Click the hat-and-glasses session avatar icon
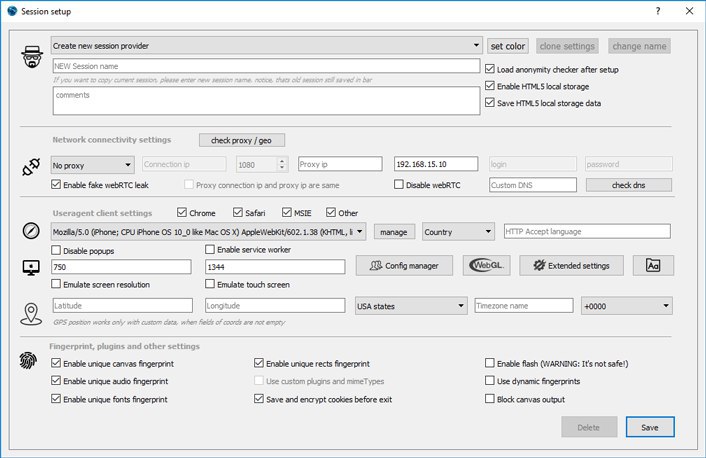This screenshot has height=458, width=706. (32, 57)
